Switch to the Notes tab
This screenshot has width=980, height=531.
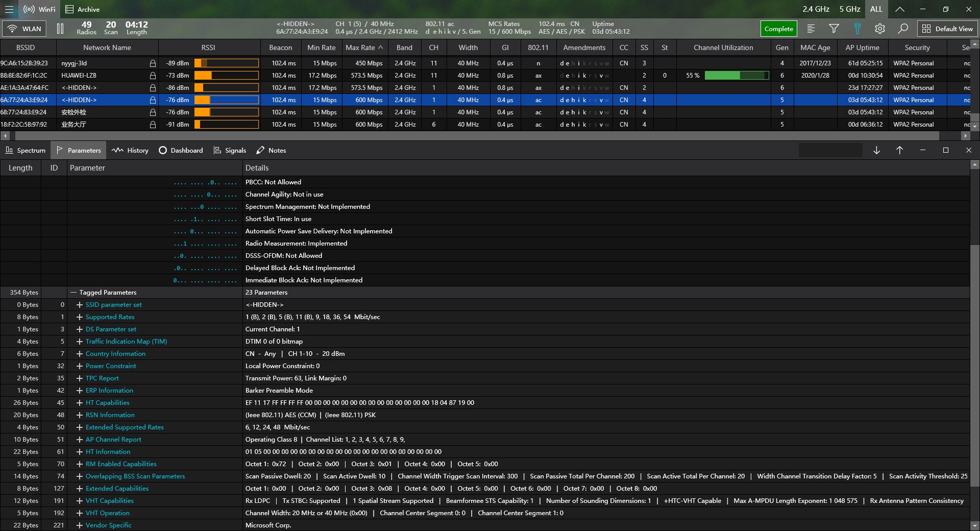click(x=271, y=150)
